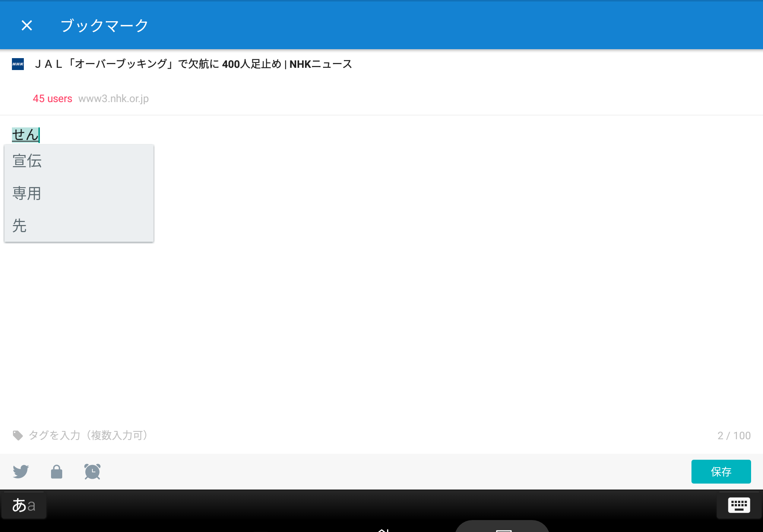Close the bookmark editing screen

(27, 26)
